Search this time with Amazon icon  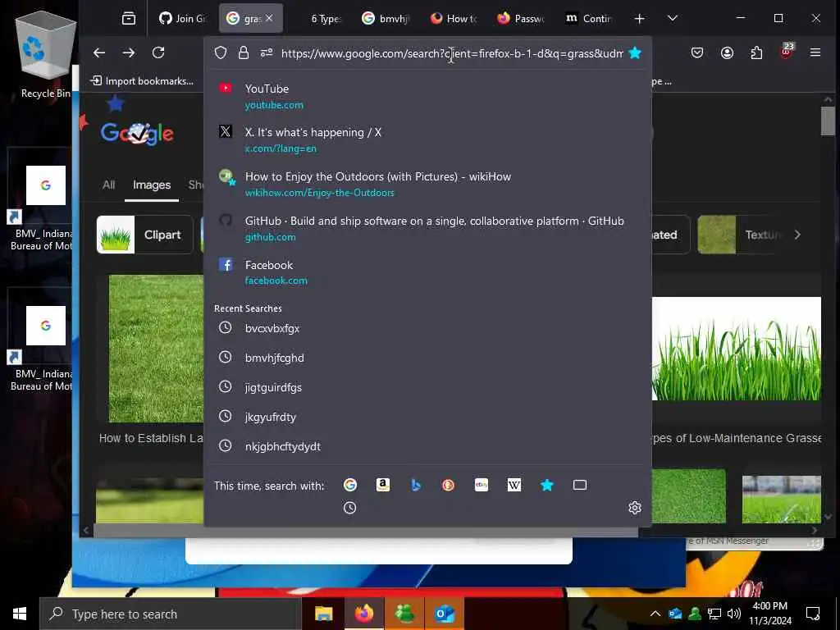tap(382, 485)
